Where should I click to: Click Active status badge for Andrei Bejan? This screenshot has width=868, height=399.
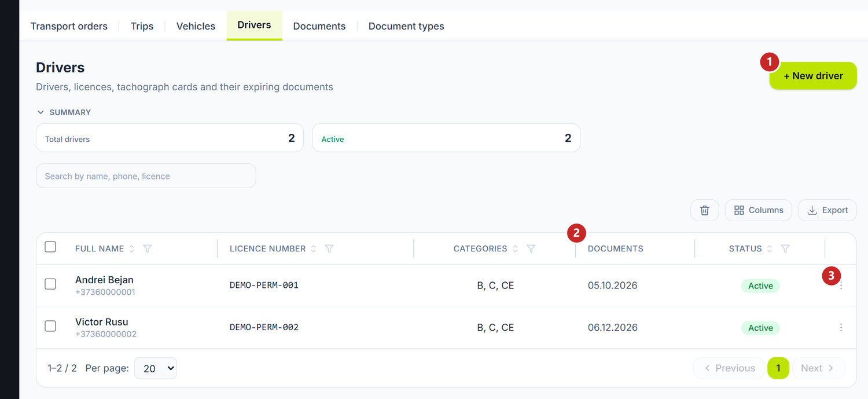pos(760,285)
